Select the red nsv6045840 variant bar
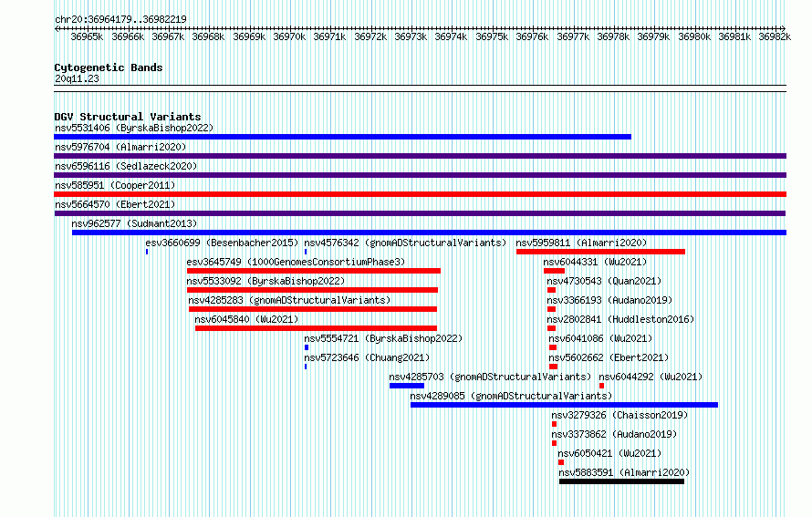The image size is (812, 517). [x=316, y=328]
